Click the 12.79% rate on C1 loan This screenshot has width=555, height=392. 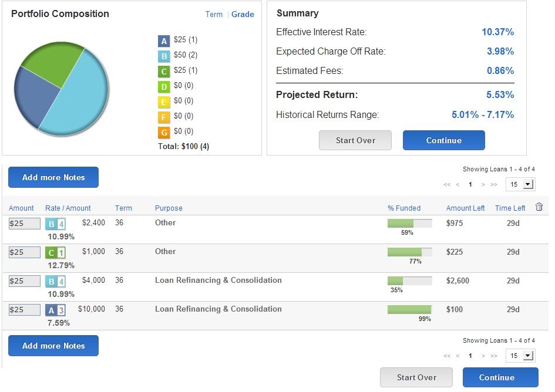point(61,265)
